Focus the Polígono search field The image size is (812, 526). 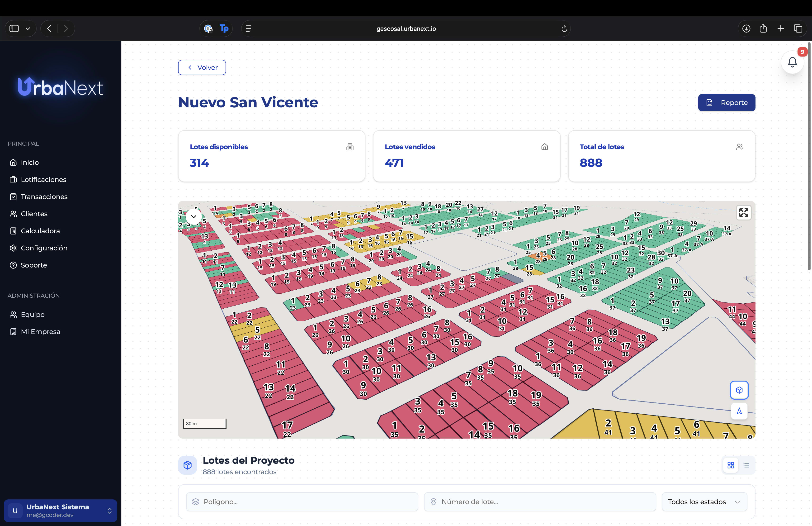(302, 502)
